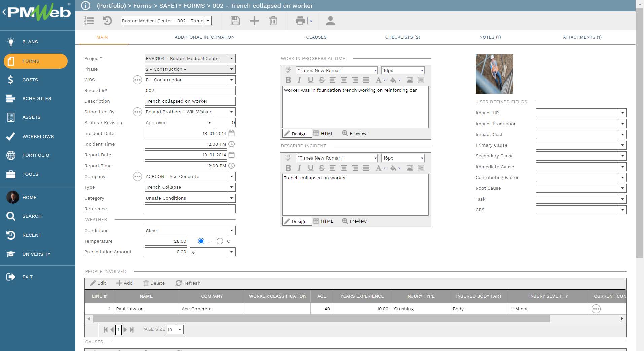Image resolution: width=644 pixels, height=351 pixels.
Task: Switch to the Checklists (2) tab
Action: click(402, 37)
